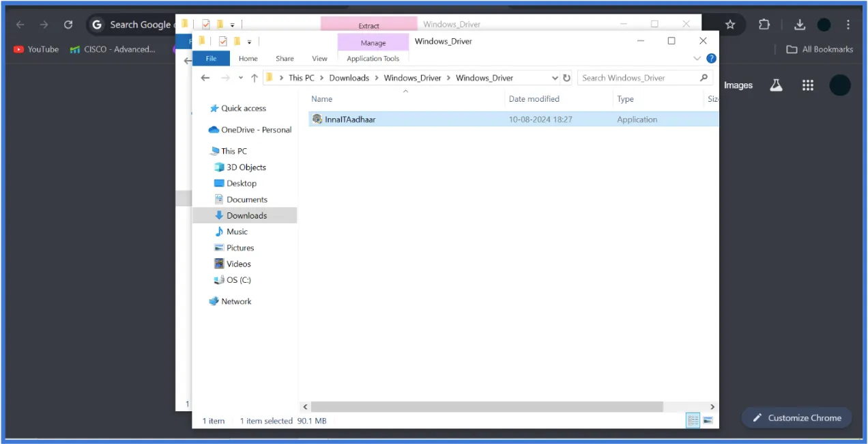Image resolution: width=868 pixels, height=444 pixels.
Task: Click the Images link on Google page
Action: (x=738, y=85)
